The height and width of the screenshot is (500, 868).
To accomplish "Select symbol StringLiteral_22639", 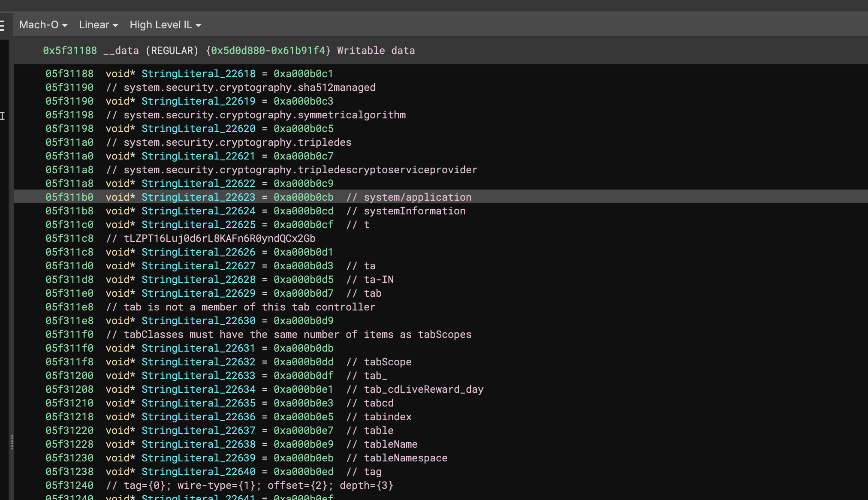I will click(x=199, y=458).
